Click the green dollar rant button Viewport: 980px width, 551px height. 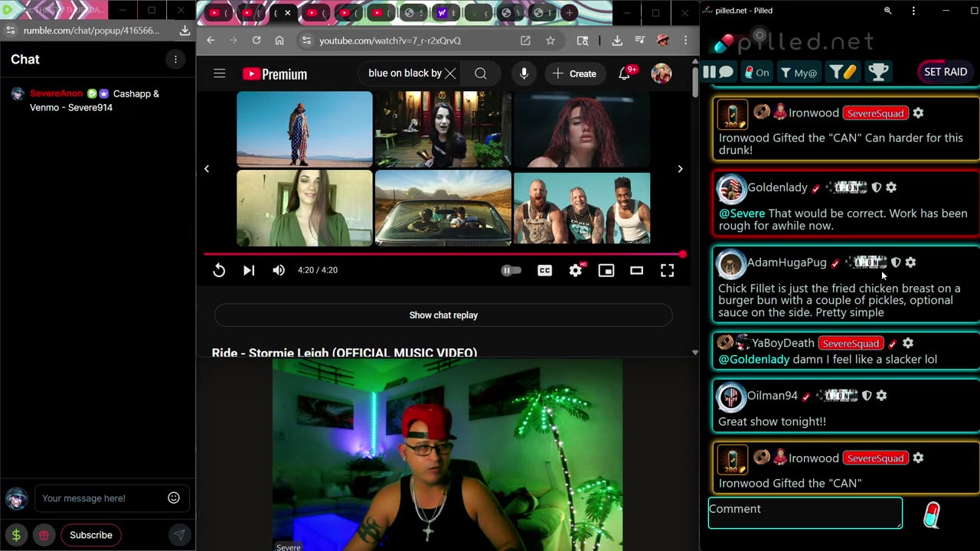[x=16, y=535]
